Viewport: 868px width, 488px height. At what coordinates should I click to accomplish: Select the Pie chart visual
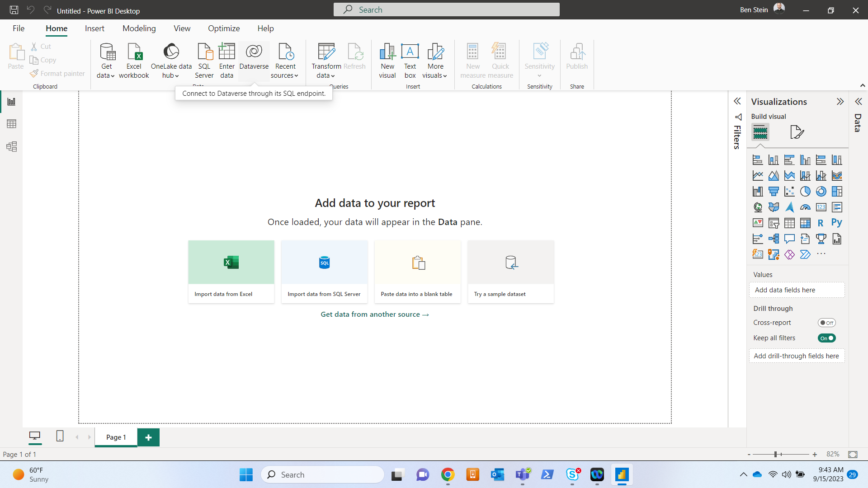(805, 192)
